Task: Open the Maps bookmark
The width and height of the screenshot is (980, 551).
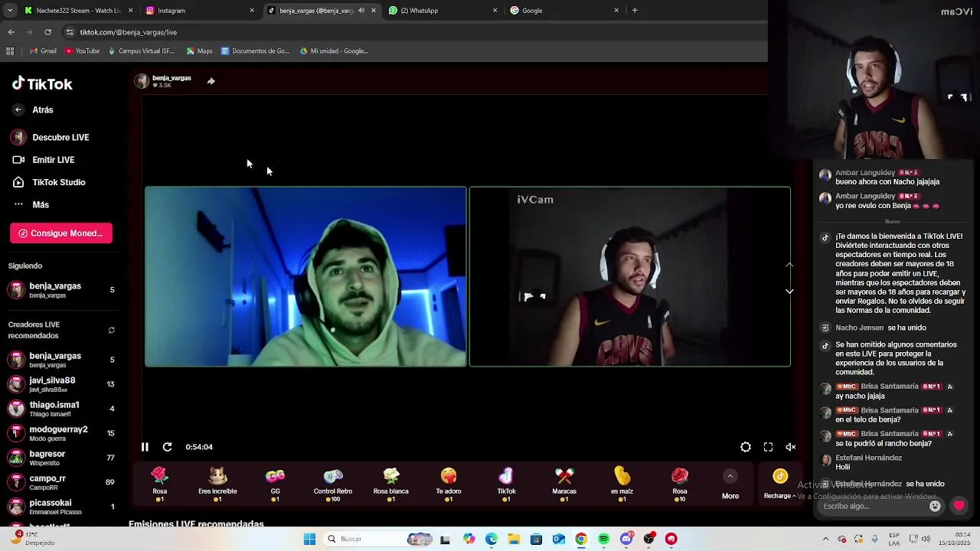Action: 200,51
